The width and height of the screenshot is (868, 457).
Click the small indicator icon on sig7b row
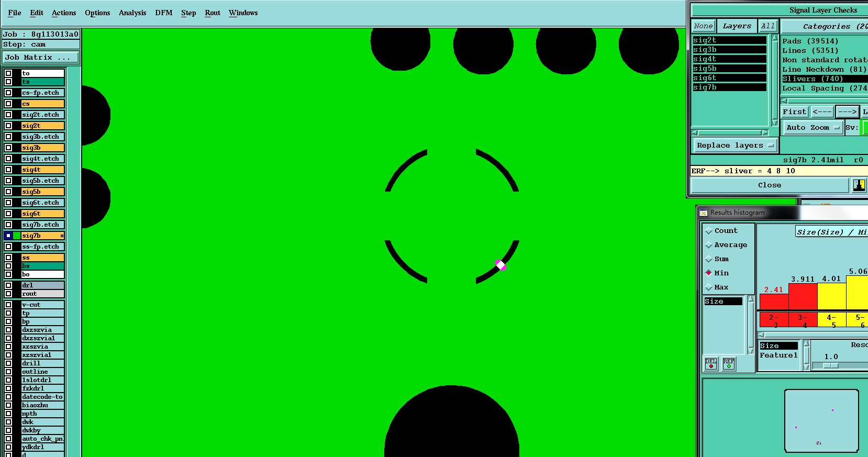[62, 236]
